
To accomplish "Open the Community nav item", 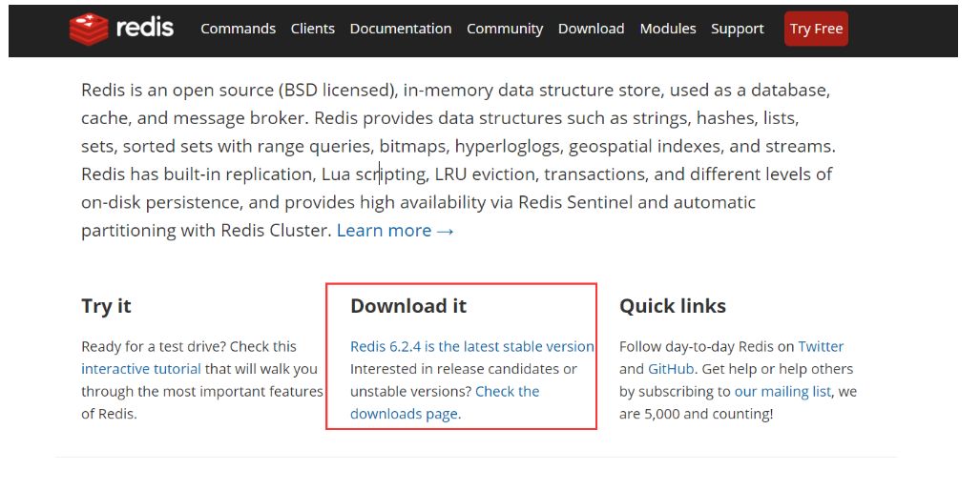I will 505,29.
